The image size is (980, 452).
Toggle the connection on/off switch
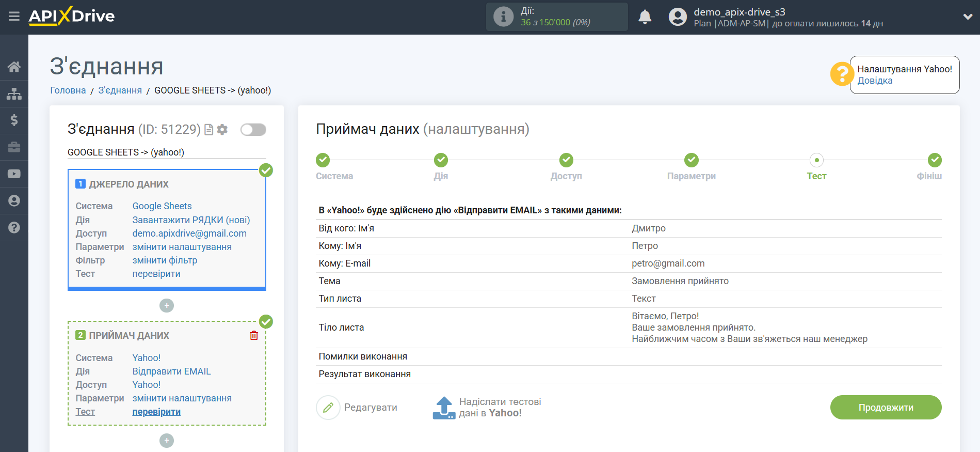coord(253,130)
